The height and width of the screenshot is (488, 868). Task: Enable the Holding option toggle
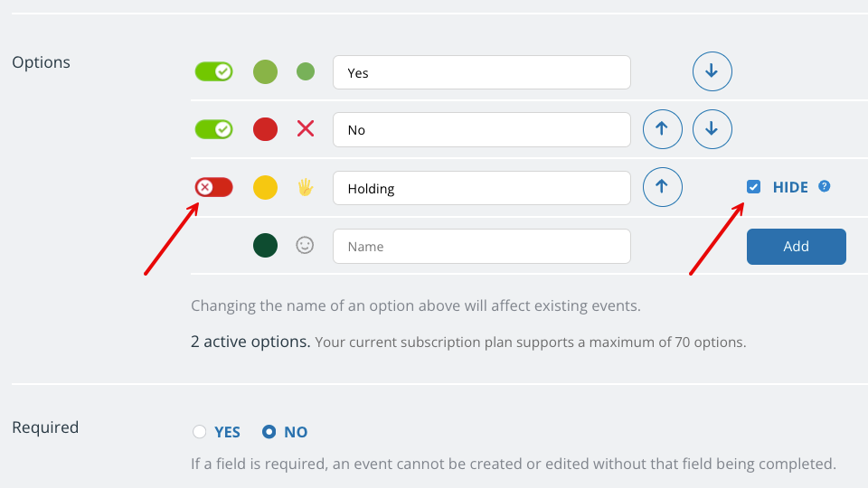click(213, 188)
